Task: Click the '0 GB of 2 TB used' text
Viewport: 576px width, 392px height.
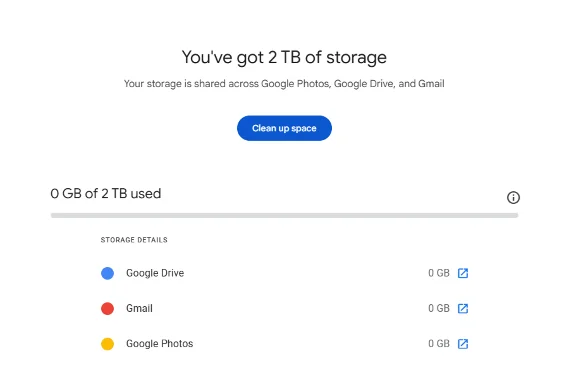Action: (x=106, y=194)
